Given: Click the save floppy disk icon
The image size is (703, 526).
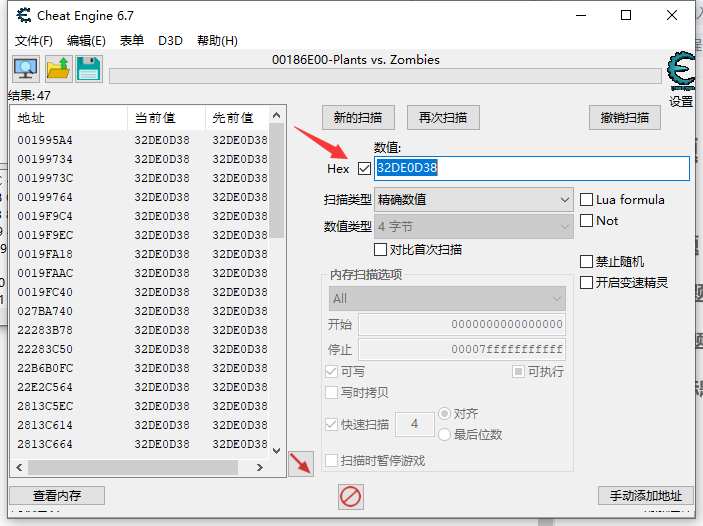Looking at the screenshot, I should [89, 69].
